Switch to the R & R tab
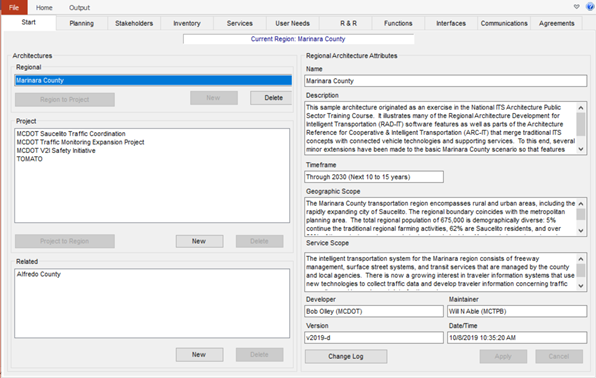 pyautogui.click(x=349, y=23)
